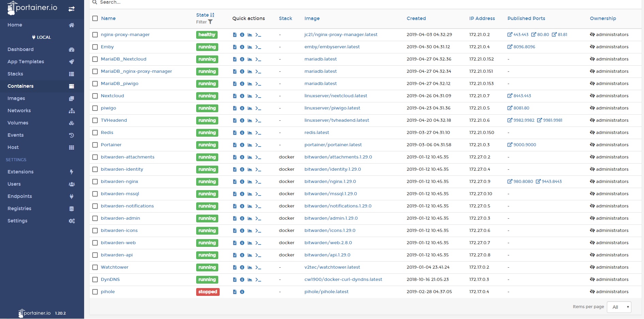Viewport: 644px width, 319px height.
Task: Open console icon for piwigo container
Action: (258, 108)
